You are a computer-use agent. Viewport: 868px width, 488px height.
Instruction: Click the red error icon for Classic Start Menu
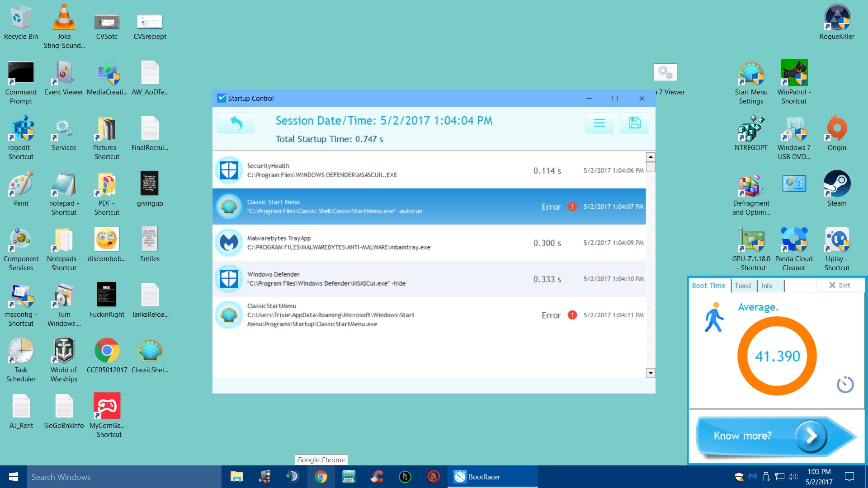click(x=572, y=206)
